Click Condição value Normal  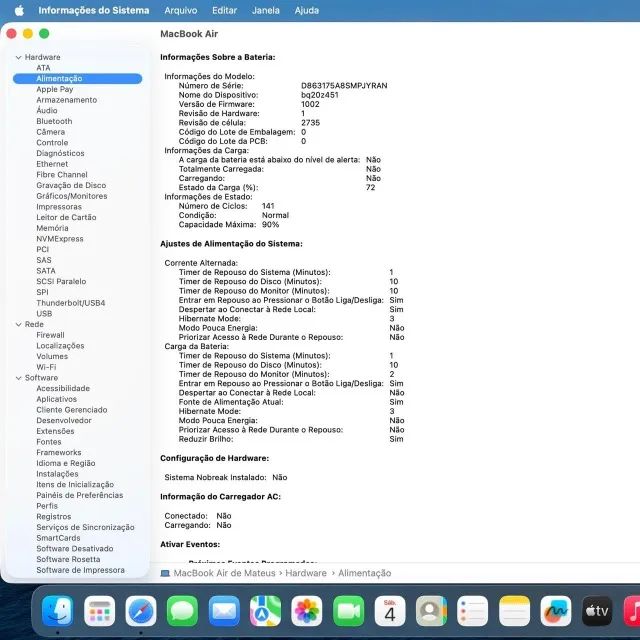pyautogui.click(x=275, y=215)
